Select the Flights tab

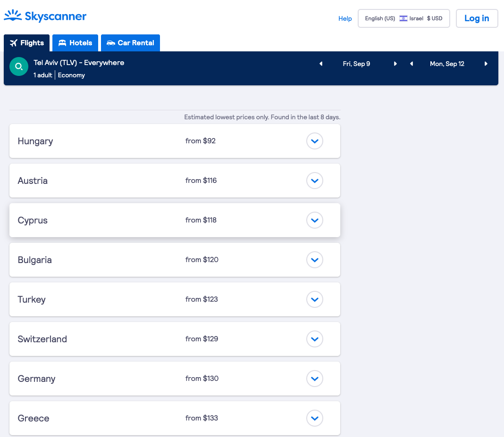point(26,43)
